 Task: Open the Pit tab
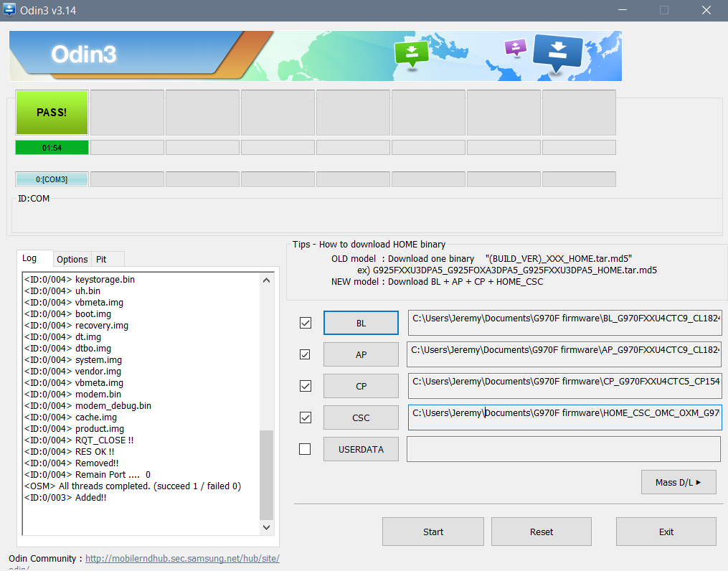102,259
